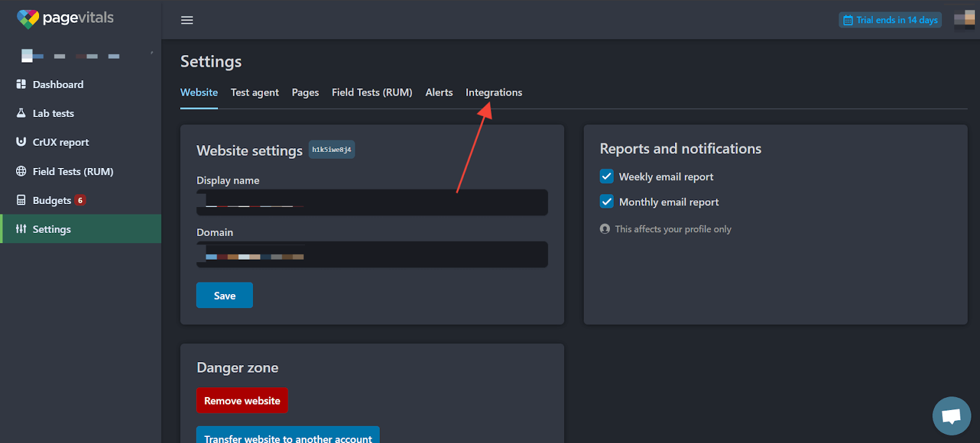The height and width of the screenshot is (443, 980).
Task: Click the profile icon beside profile-only note
Action: click(x=605, y=229)
